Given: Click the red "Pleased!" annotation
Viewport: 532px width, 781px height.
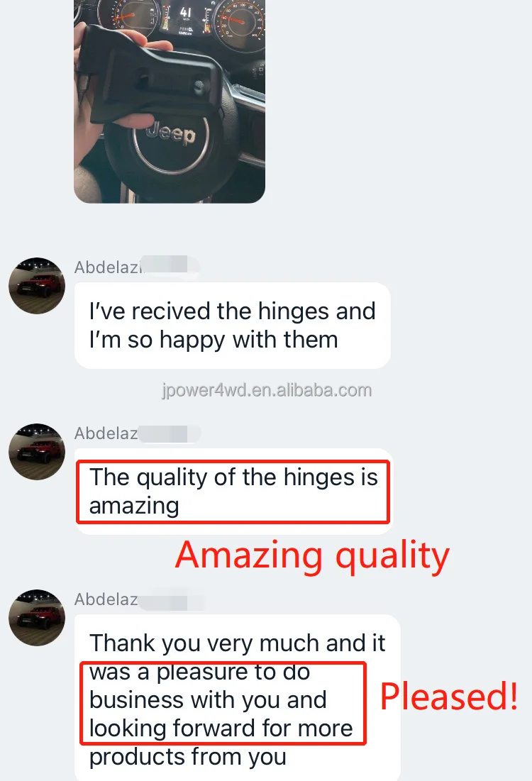Looking at the screenshot, I should [x=449, y=696].
